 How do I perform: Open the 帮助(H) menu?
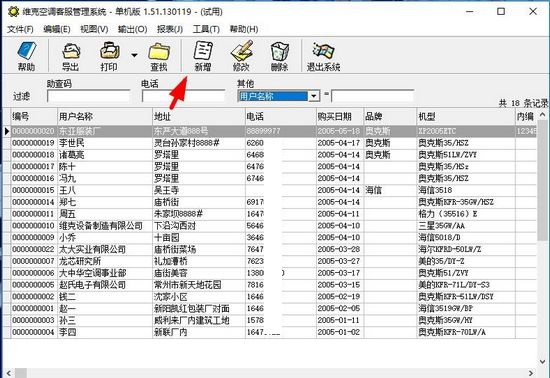(x=244, y=29)
